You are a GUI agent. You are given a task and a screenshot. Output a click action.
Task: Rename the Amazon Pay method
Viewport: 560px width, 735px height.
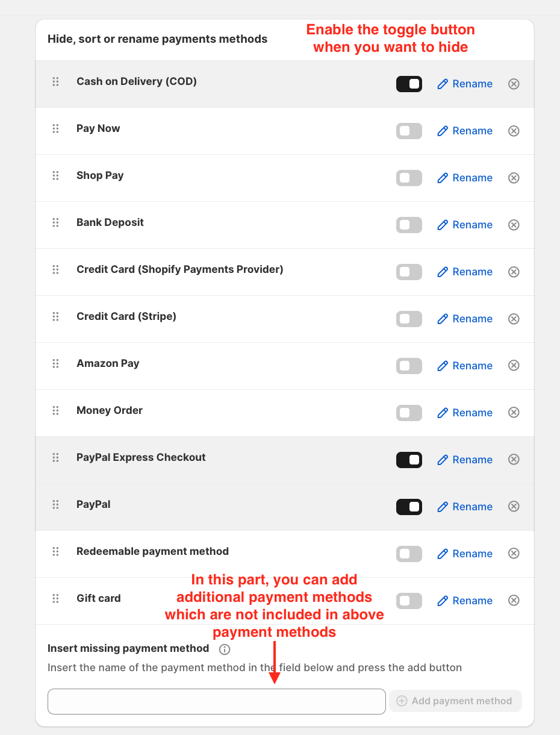[465, 366]
